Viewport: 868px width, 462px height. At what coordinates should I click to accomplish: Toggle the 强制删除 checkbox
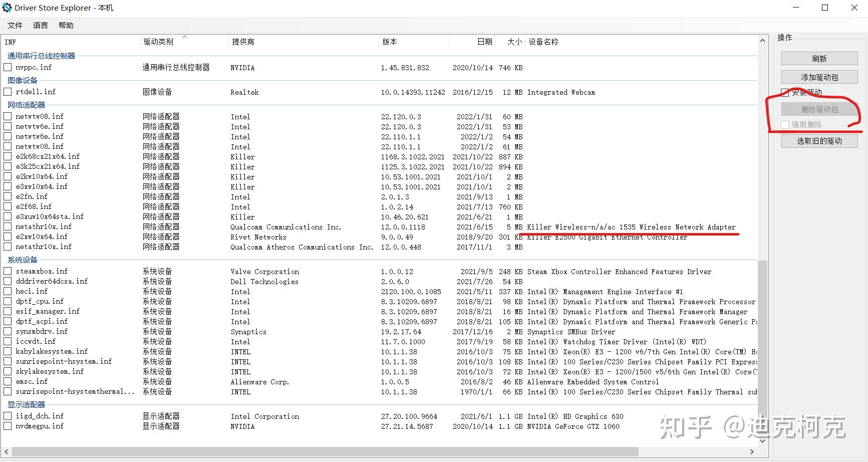tap(785, 125)
